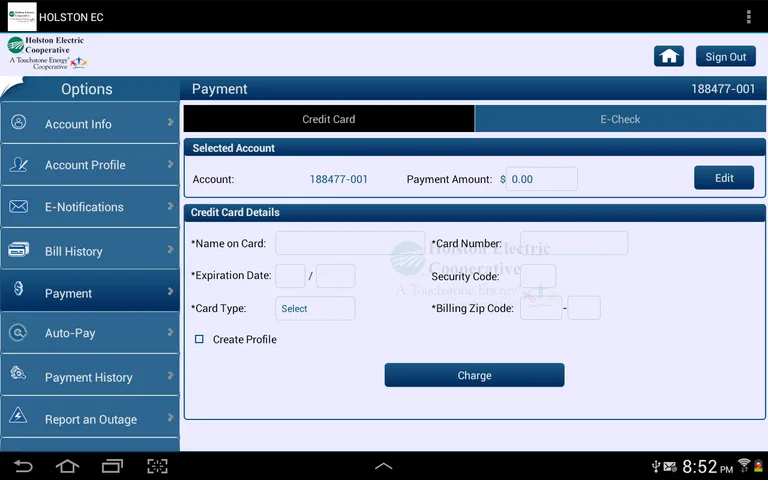Tap the Account Info person icon

point(19,122)
